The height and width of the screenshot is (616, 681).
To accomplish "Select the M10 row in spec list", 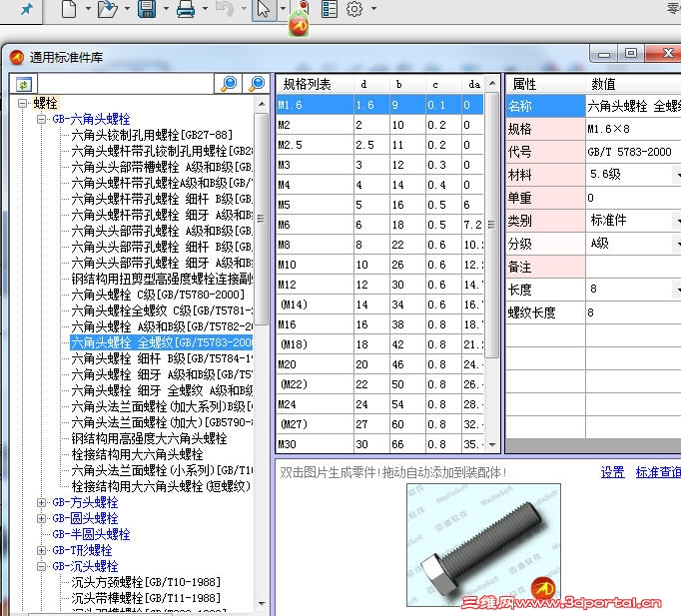I will 379,265.
